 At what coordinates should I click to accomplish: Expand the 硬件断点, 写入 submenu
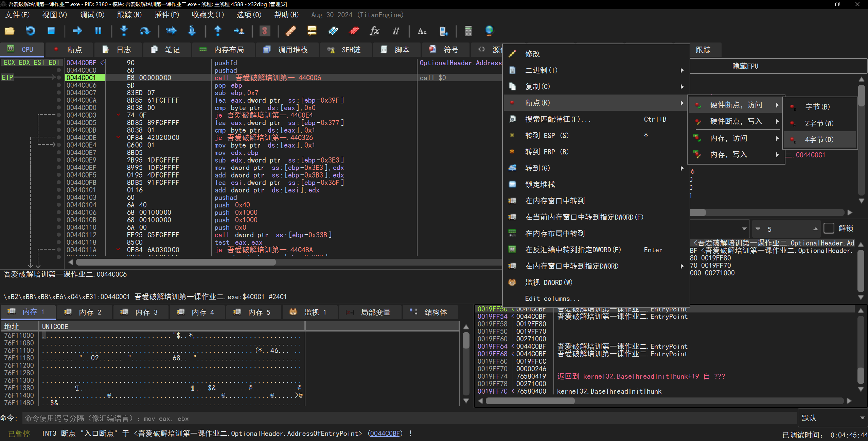[736, 121]
